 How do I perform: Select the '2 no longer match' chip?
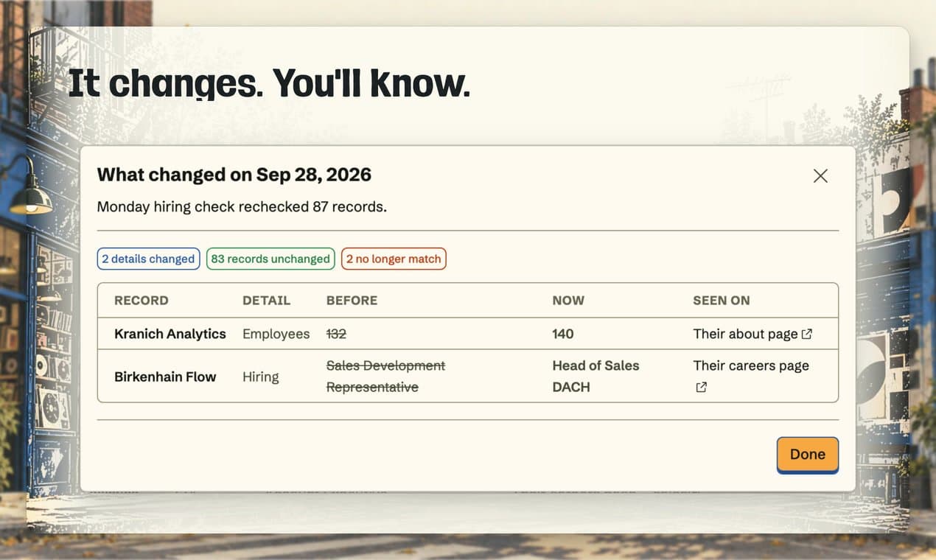(x=394, y=259)
